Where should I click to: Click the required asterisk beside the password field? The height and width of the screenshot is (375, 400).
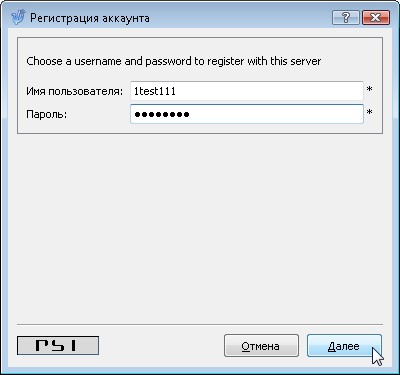pyautogui.click(x=369, y=113)
